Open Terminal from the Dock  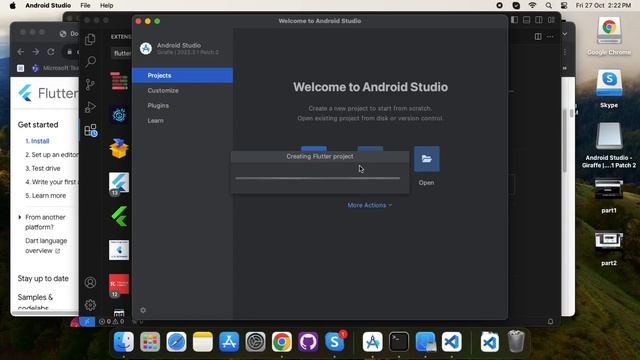(x=399, y=342)
